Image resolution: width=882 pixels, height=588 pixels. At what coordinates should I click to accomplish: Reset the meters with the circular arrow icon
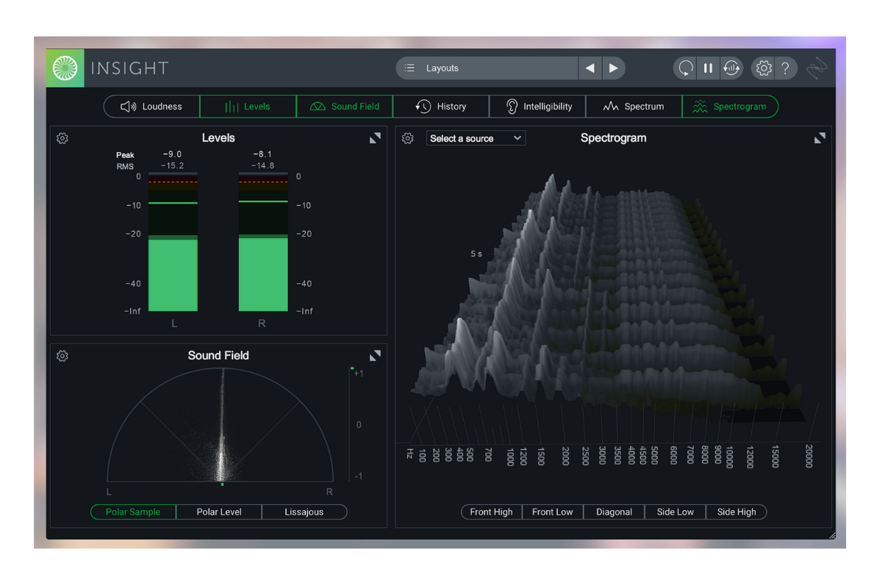point(685,68)
